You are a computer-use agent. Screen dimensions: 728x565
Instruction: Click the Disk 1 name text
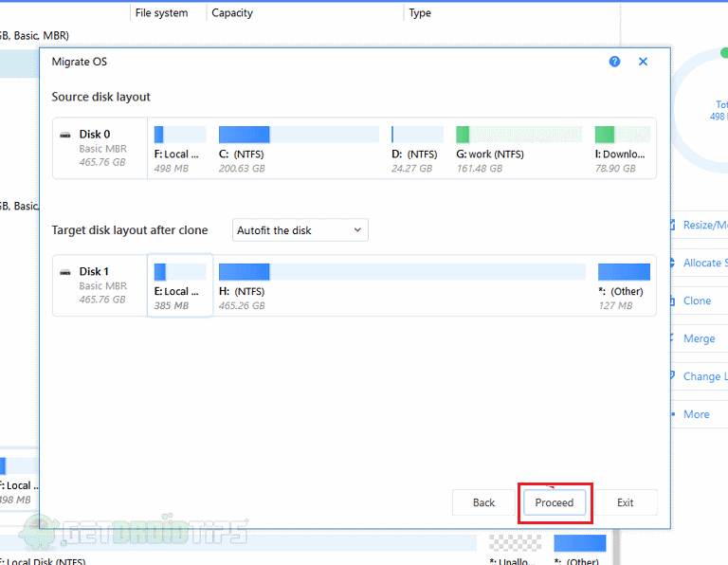click(x=94, y=271)
